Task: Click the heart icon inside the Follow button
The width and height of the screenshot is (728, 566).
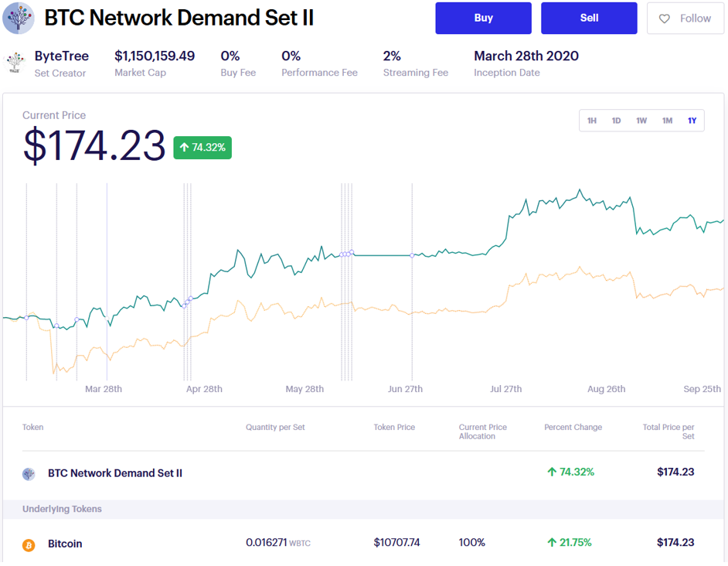Action: point(665,19)
